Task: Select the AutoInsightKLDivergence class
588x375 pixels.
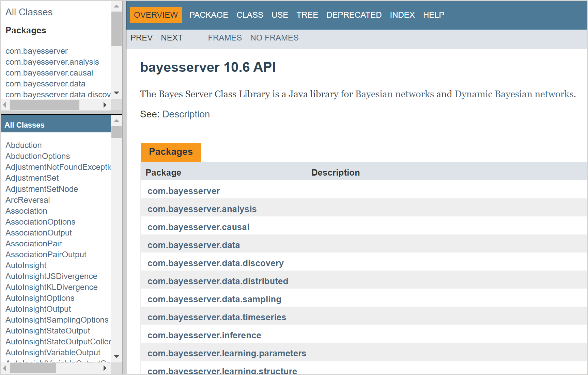Action: pos(51,287)
